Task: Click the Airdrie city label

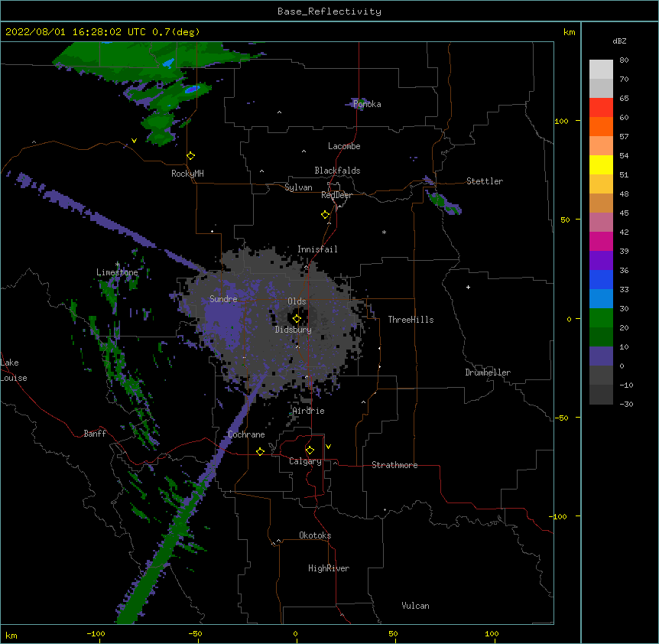Action: (309, 411)
